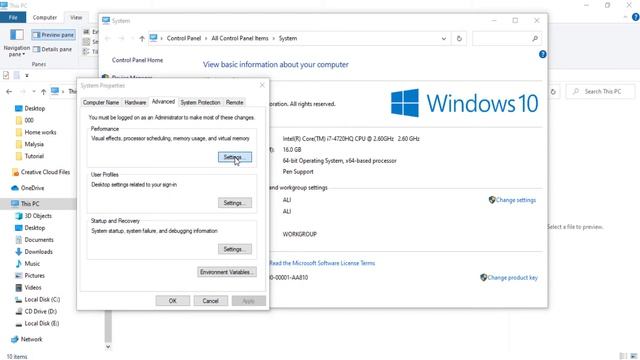Viewport: 640px width, 360px height.
Task: Read the Microsoft Software License Terms link
Action: pyautogui.click(x=322, y=263)
